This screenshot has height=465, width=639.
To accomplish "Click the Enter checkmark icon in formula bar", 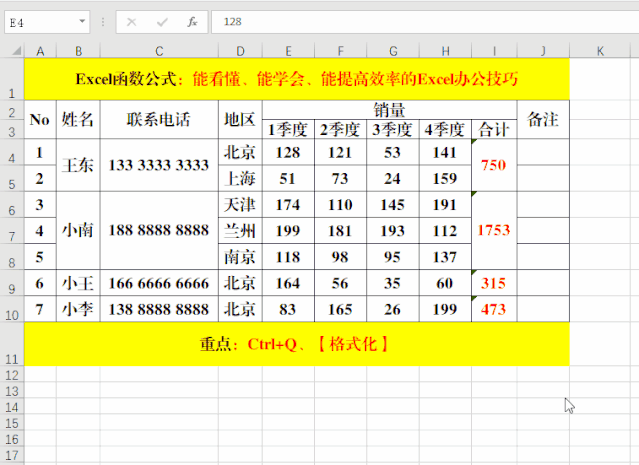I will pyautogui.click(x=161, y=21).
